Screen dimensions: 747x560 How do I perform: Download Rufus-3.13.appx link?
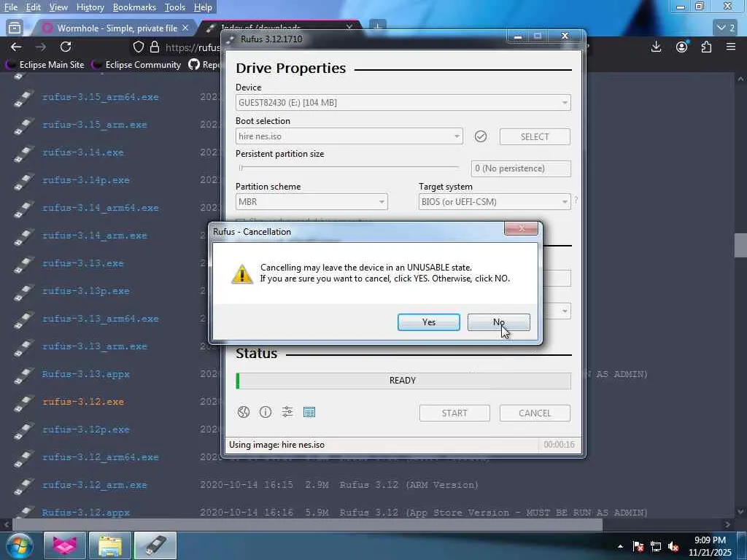(x=86, y=374)
